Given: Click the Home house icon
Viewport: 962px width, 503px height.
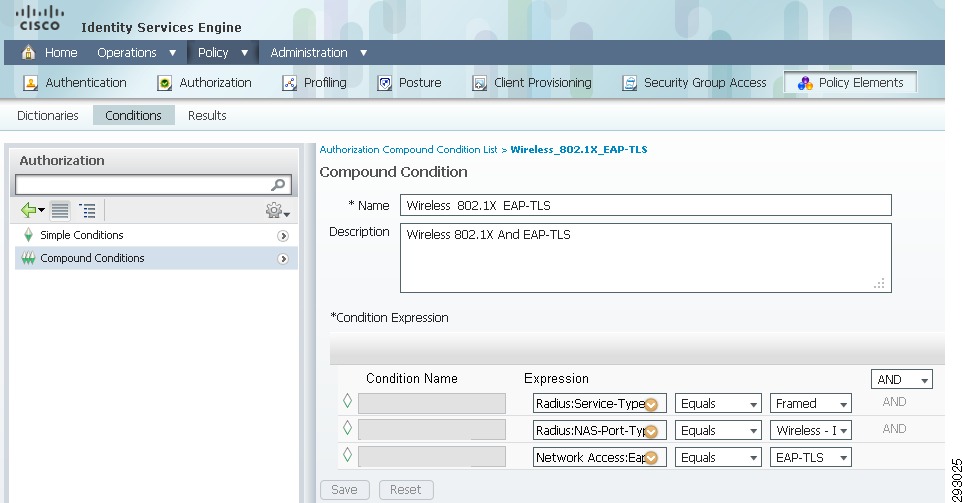Looking at the screenshot, I should (28, 53).
